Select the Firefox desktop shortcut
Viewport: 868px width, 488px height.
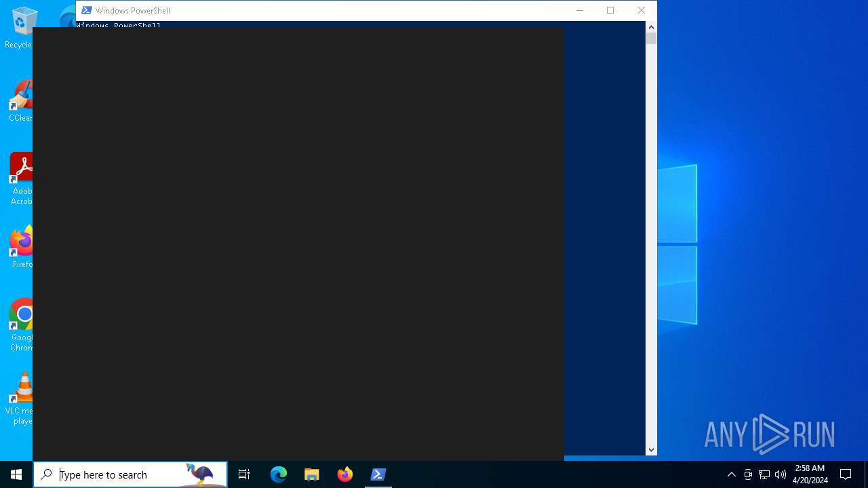tap(20, 247)
